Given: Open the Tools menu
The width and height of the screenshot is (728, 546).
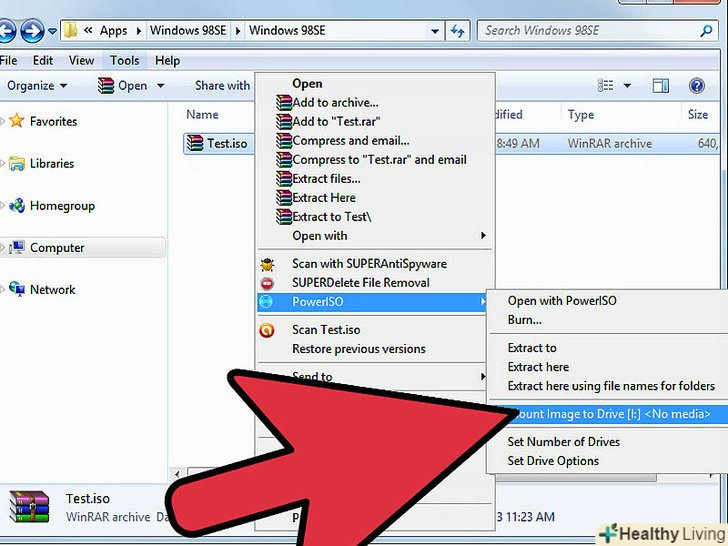Looking at the screenshot, I should point(124,60).
